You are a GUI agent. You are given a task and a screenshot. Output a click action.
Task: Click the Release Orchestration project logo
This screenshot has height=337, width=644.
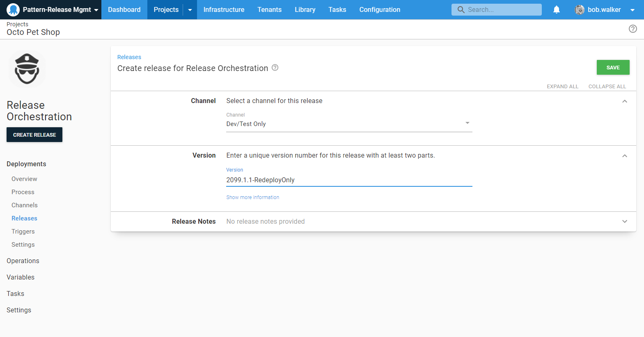point(27,69)
